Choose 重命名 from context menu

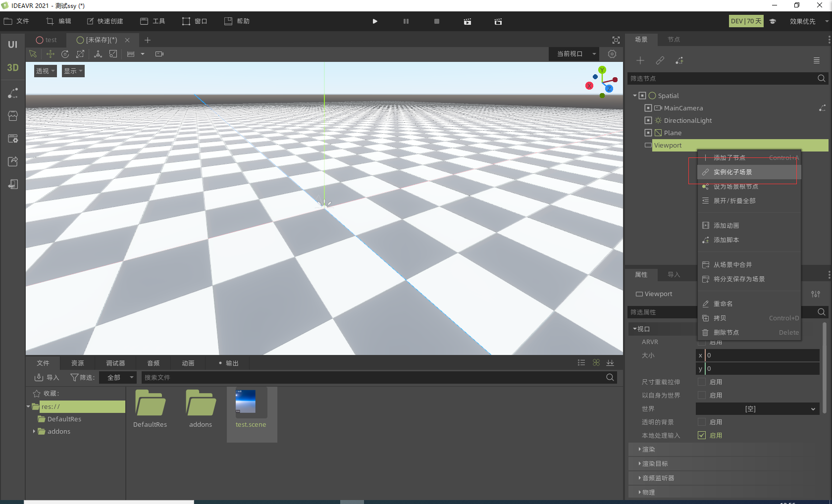tap(749, 304)
